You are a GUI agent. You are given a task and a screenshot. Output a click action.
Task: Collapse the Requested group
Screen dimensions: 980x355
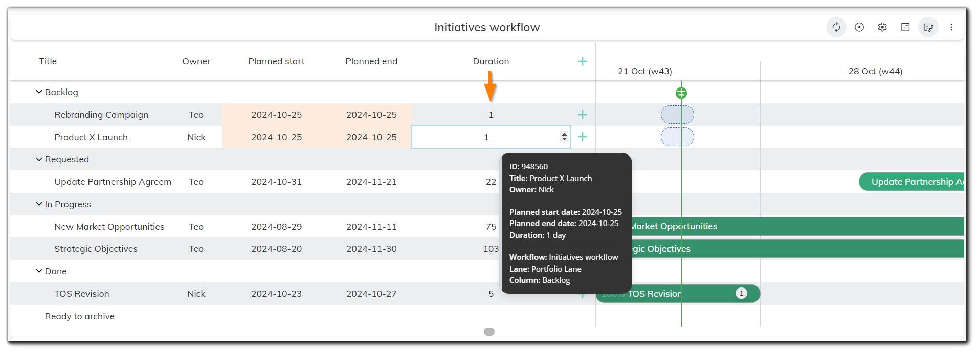pyautogui.click(x=39, y=159)
